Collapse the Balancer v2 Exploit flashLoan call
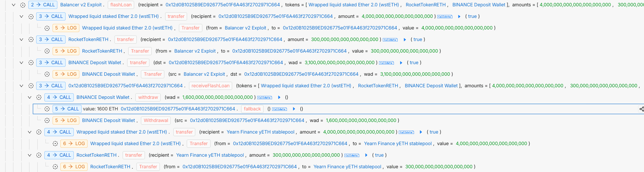Image resolution: width=644 pixels, height=172 pixels. click(x=13, y=5)
